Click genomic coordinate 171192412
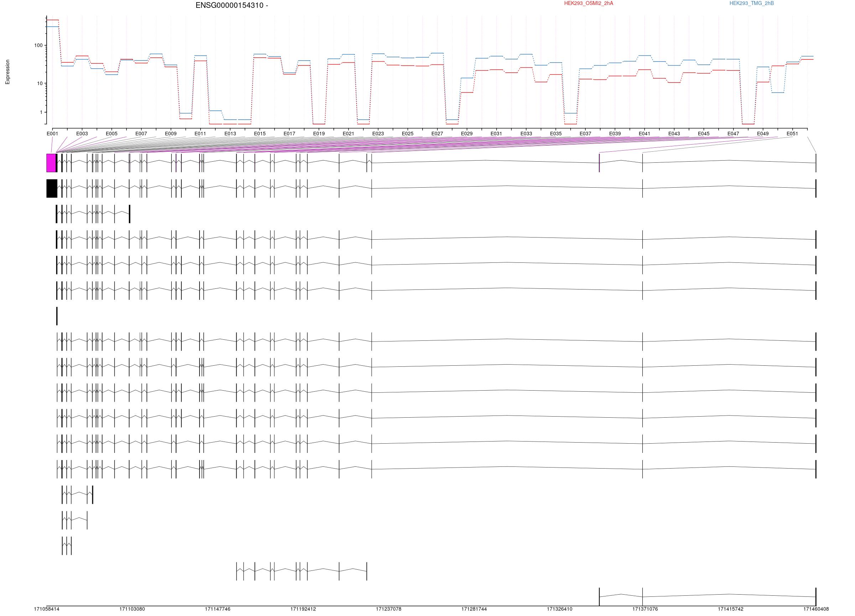The width and height of the screenshot is (855, 616). pos(303,609)
